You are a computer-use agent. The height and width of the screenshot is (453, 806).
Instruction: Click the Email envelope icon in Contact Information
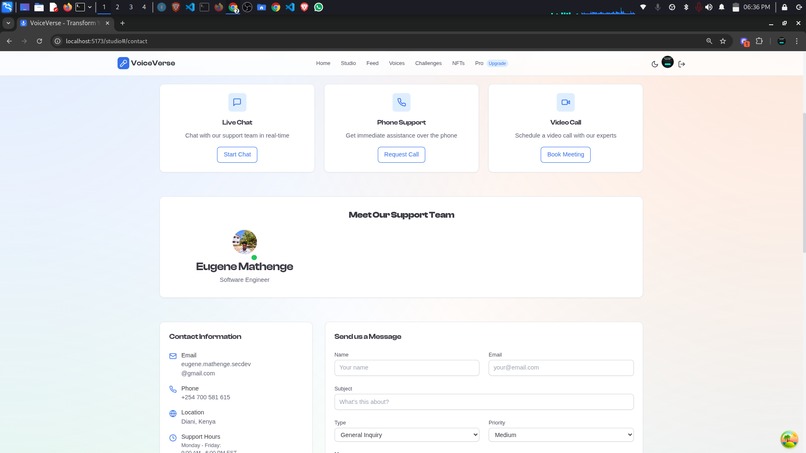[173, 356]
